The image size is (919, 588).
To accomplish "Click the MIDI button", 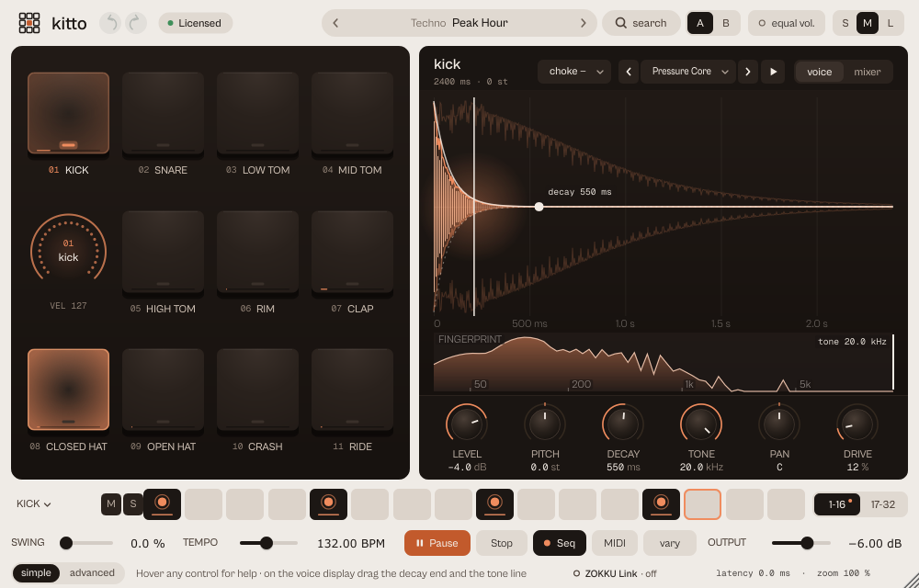I will click(614, 543).
